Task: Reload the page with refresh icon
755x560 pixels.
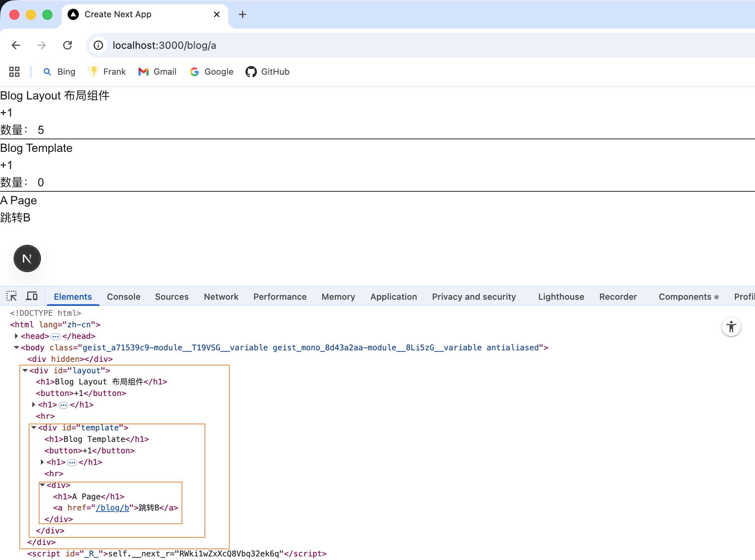Action: [67, 45]
